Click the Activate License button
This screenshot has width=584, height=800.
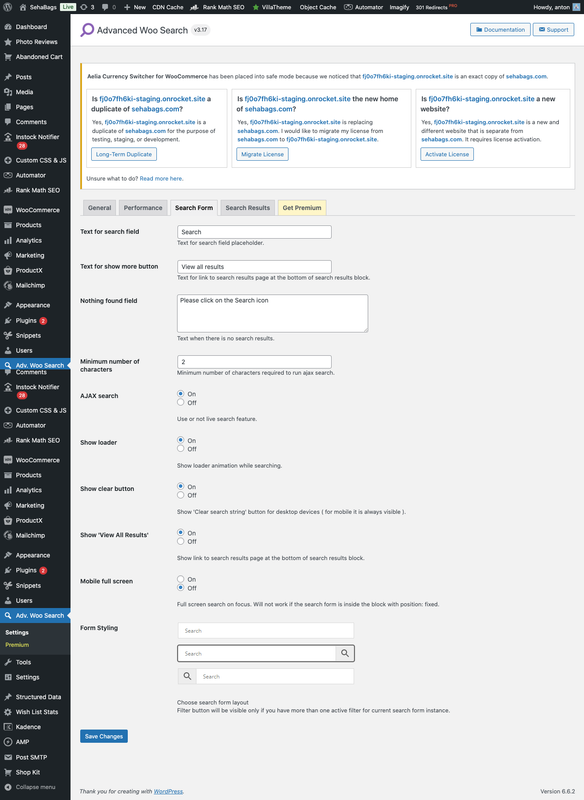click(x=447, y=154)
